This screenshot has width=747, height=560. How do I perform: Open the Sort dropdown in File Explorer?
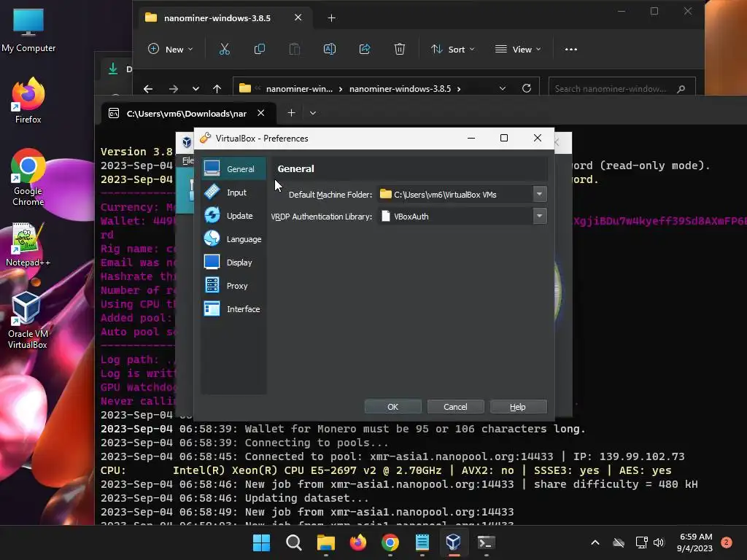(x=452, y=49)
